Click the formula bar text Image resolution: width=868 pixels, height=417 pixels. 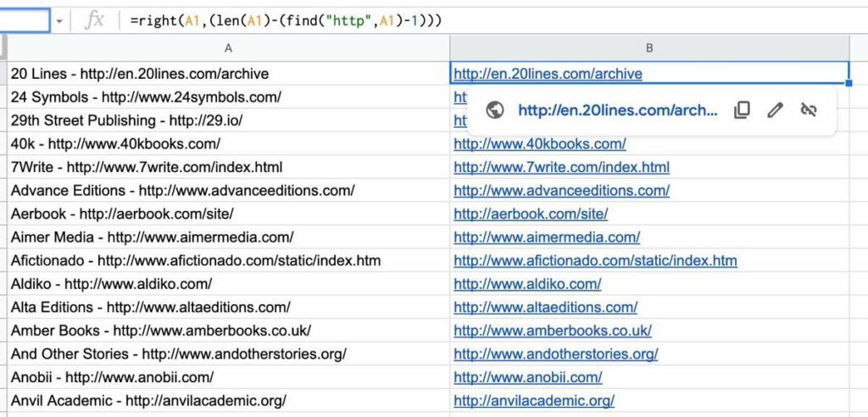[286, 21]
